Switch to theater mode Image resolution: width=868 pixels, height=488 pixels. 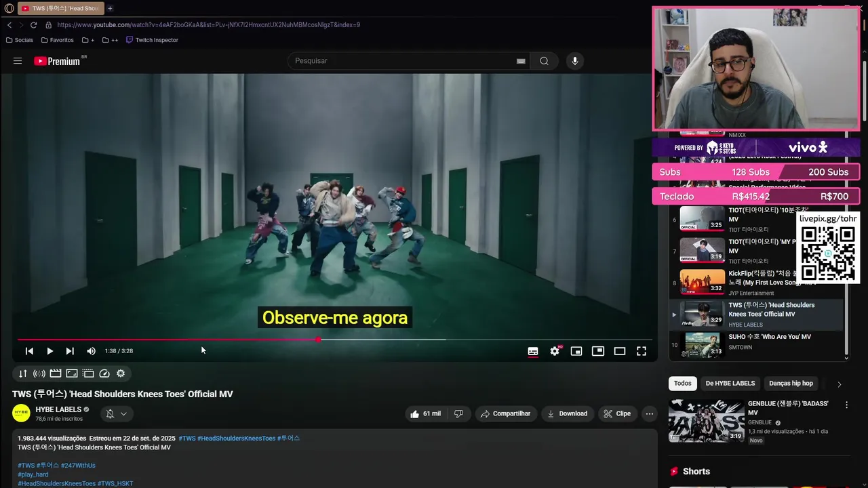620,351
